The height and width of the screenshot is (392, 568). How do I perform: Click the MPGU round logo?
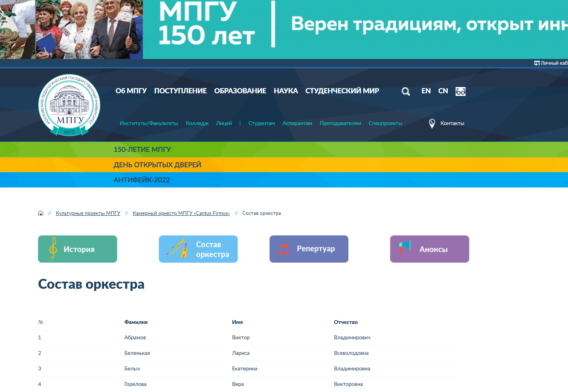click(69, 105)
